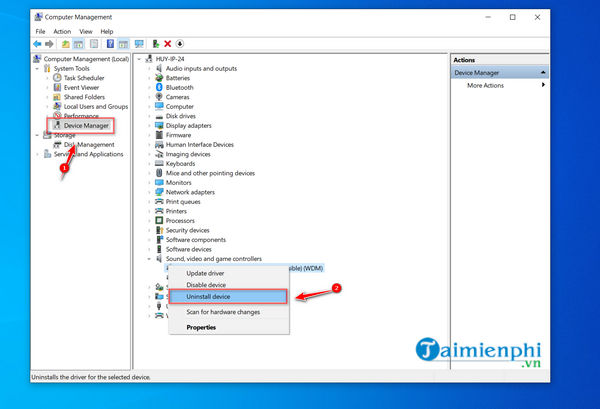Collapse the Device Manager section in Actions pane
The image size is (600, 409).
pyautogui.click(x=543, y=72)
